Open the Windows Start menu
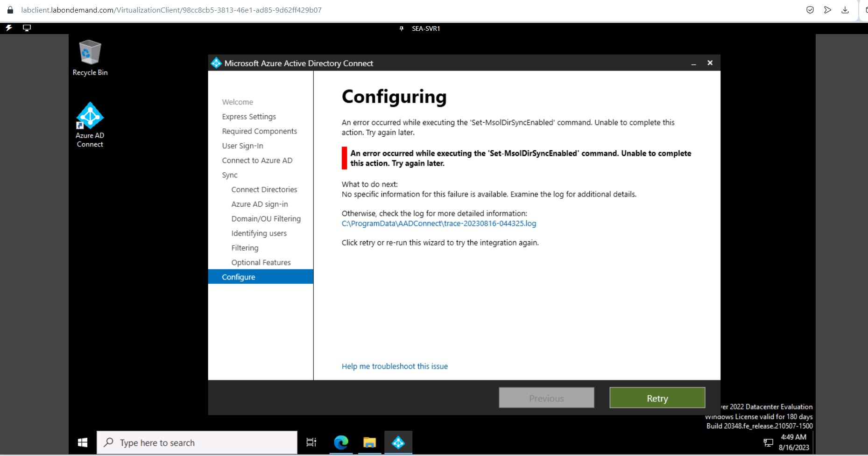868x456 pixels. coord(83,442)
